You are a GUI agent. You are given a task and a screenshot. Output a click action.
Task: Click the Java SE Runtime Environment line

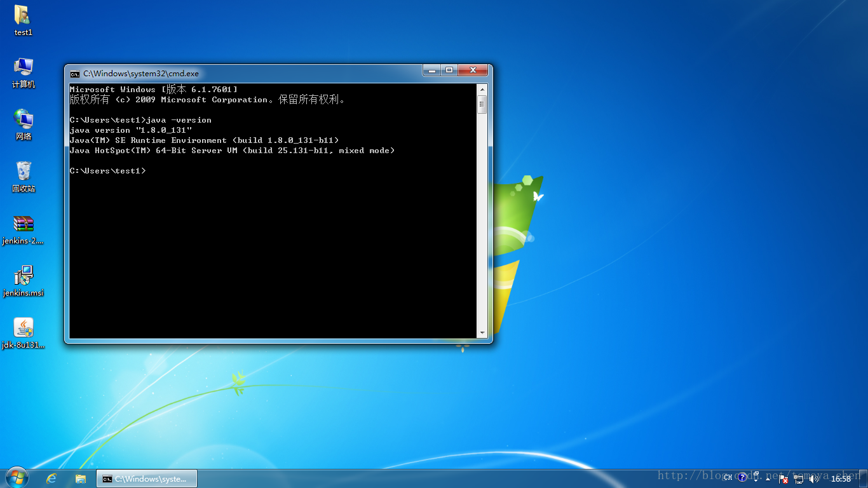coord(205,140)
